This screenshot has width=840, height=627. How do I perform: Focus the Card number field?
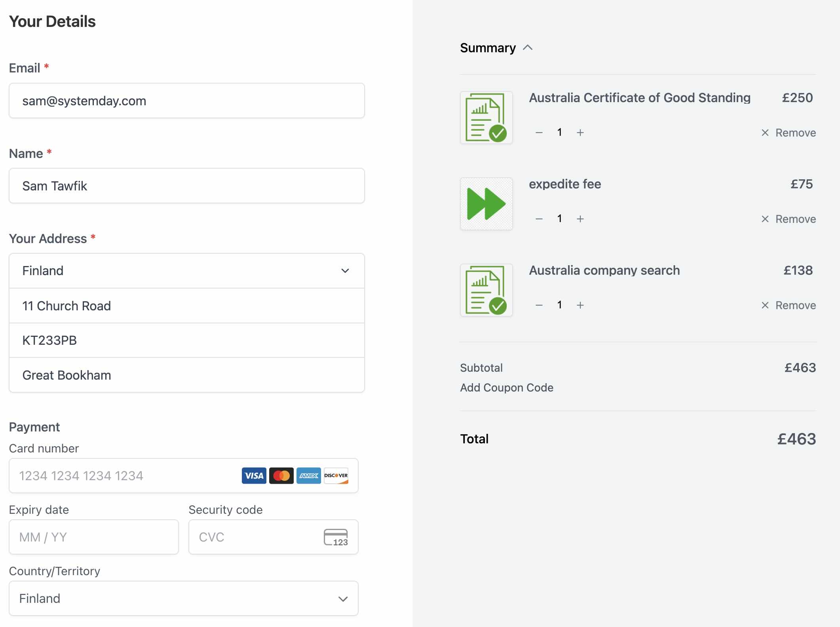coord(184,475)
